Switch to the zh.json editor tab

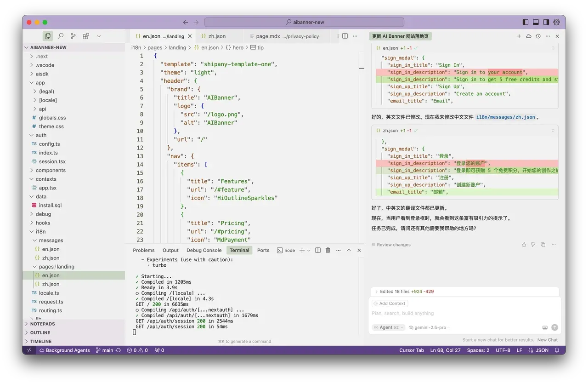point(217,36)
